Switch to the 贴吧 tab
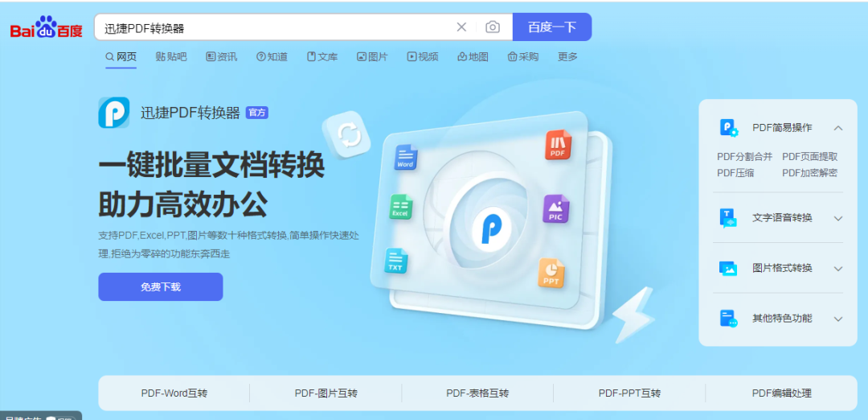Screen dimensions: 868x420 (171, 56)
